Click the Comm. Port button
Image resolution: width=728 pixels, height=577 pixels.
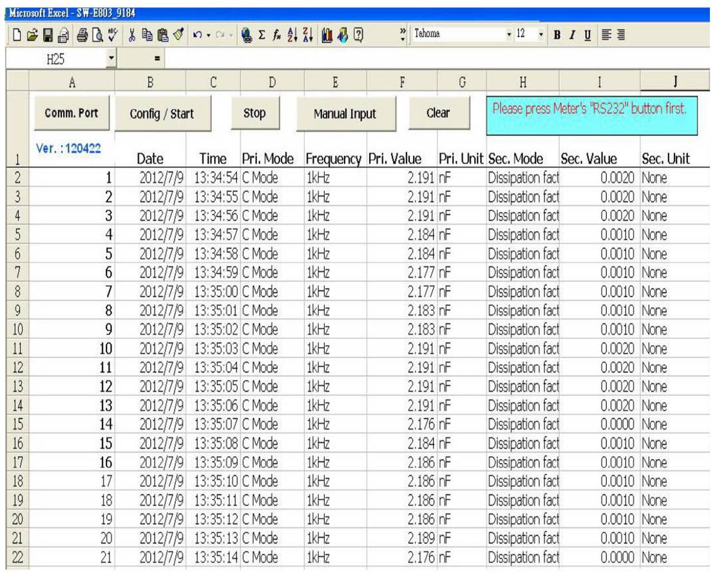tap(72, 113)
